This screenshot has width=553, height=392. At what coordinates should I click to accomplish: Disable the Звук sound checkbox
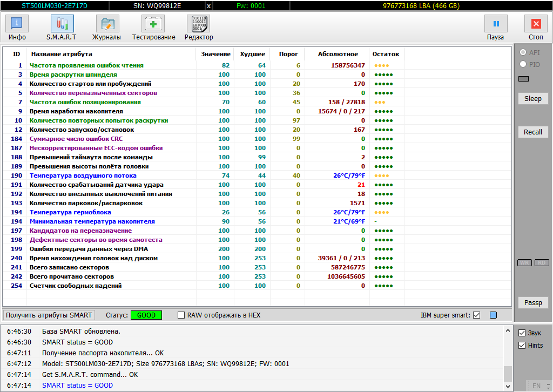[522, 333]
